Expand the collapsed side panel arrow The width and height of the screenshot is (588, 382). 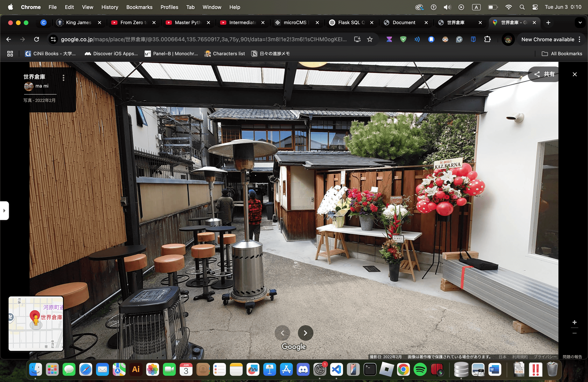pos(4,210)
